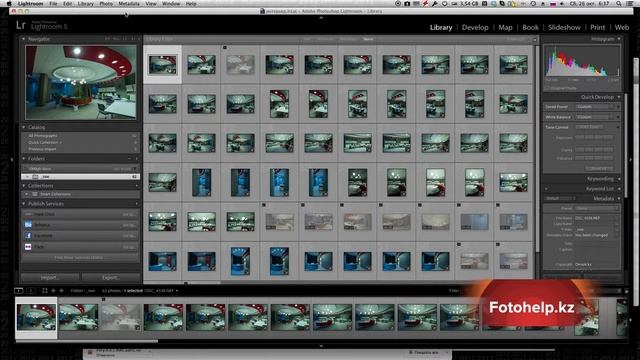Open the Photo menu
Image resolution: width=640 pixels, height=360 pixels.
[106, 4]
